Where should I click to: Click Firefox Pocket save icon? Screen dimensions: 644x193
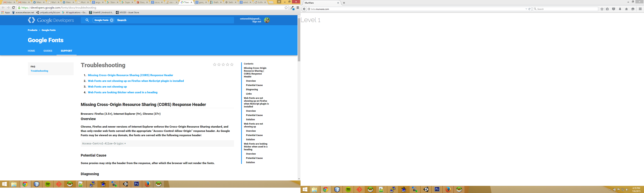[x=614, y=9]
